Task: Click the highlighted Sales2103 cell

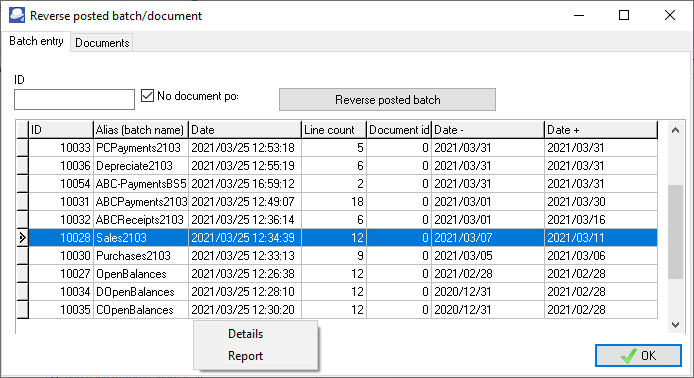Action: coord(141,238)
